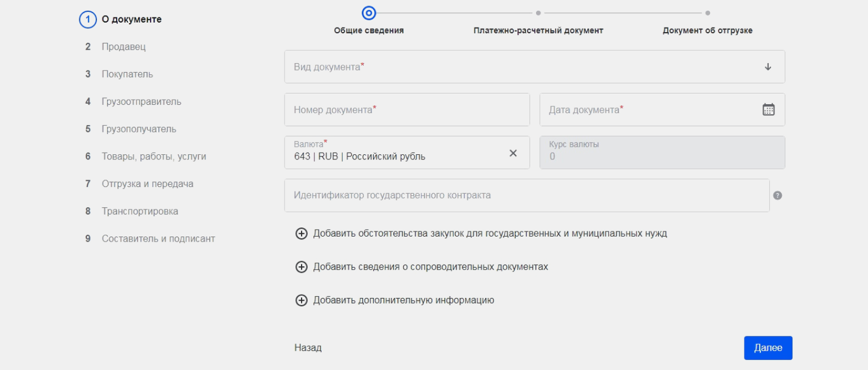Image resolution: width=868 pixels, height=370 pixels.
Task: Open the Транспортировка section
Action: pos(140,211)
